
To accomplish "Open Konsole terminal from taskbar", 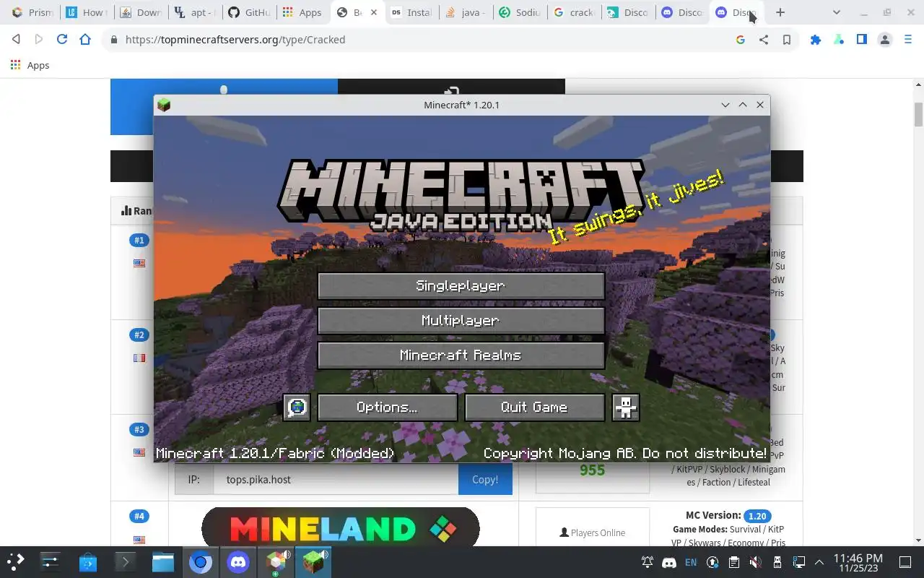I will [126, 561].
